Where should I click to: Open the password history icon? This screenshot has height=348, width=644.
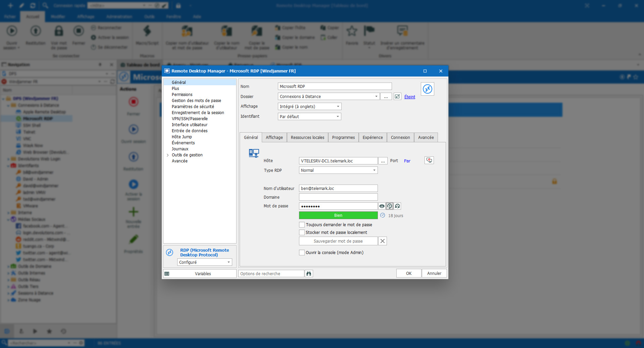pyautogui.click(x=397, y=206)
